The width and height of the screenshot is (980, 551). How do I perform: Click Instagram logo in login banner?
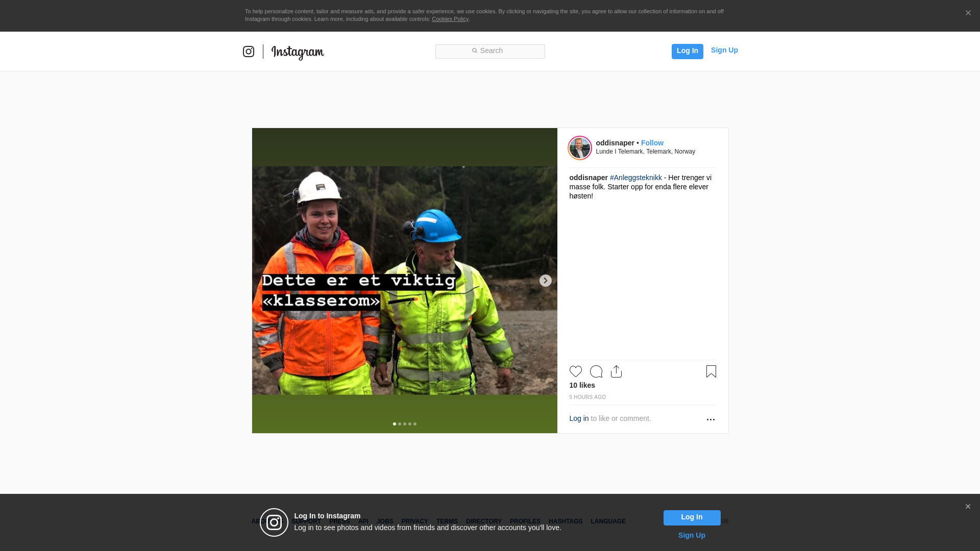click(274, 522)
